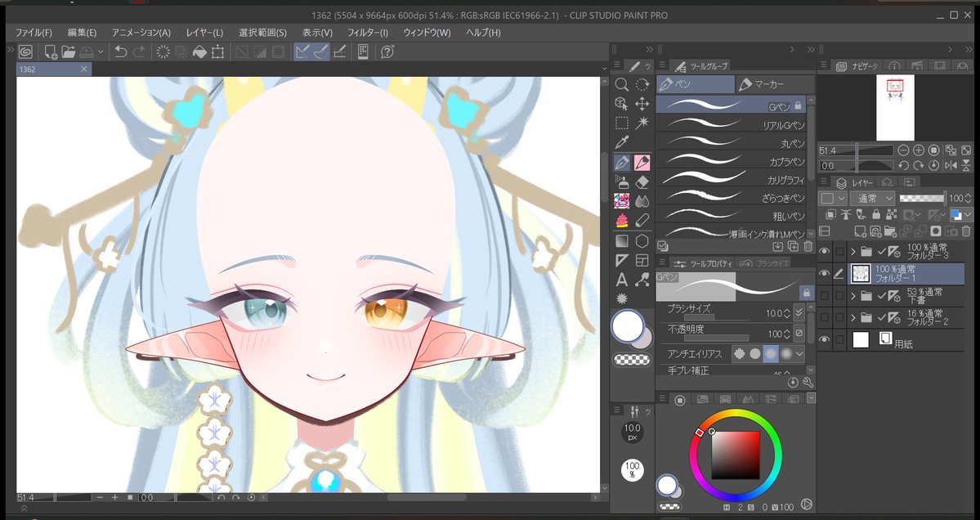Select the Auto select wand tool
This screenshot has height=520, width=980.
point(642,123)
